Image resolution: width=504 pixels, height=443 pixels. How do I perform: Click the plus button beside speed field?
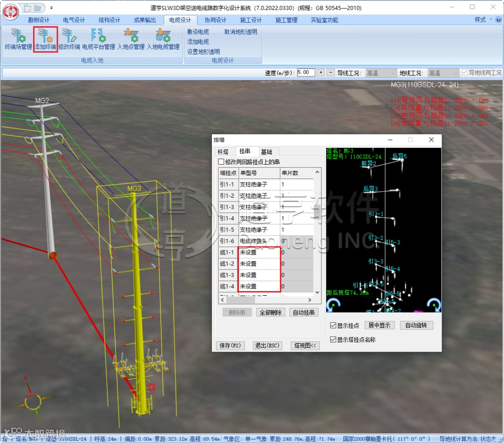pyautogui.click(x=321, y=73)
